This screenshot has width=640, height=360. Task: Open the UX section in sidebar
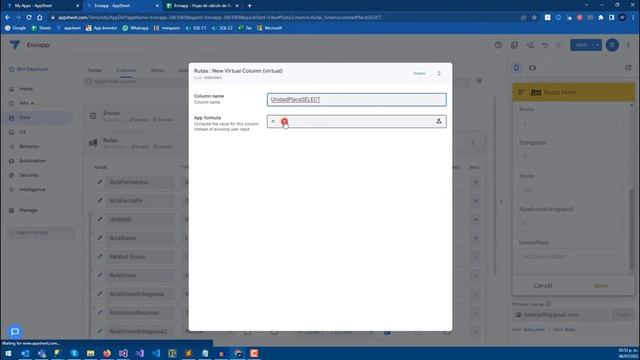click(x=22, y=132)
